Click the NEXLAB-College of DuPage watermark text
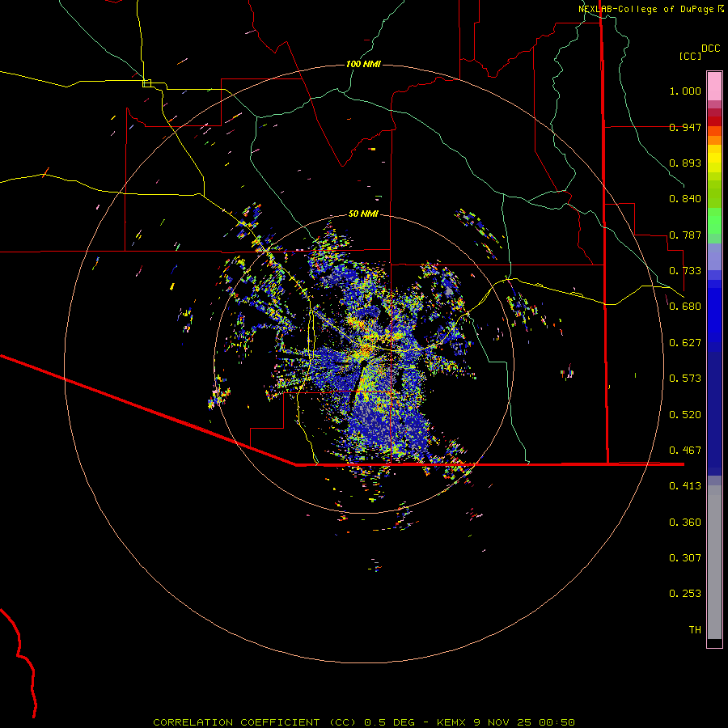The image size is (728, 728). click(651, 9)
